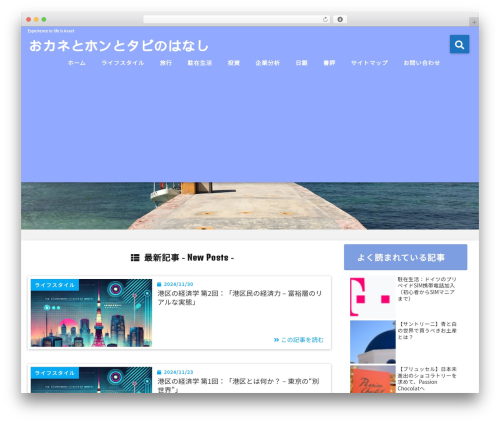Open the 投資 menu item

(x=234, y=63)
